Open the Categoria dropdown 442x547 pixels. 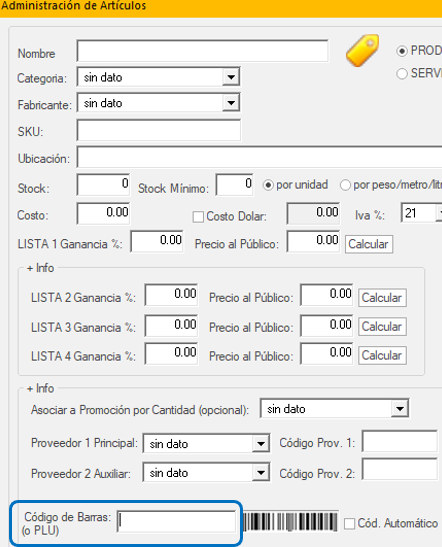coord(231,77)
